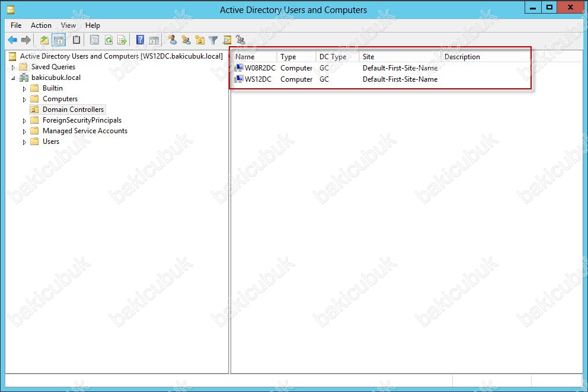Go up one level folder icon

[44, 40]
